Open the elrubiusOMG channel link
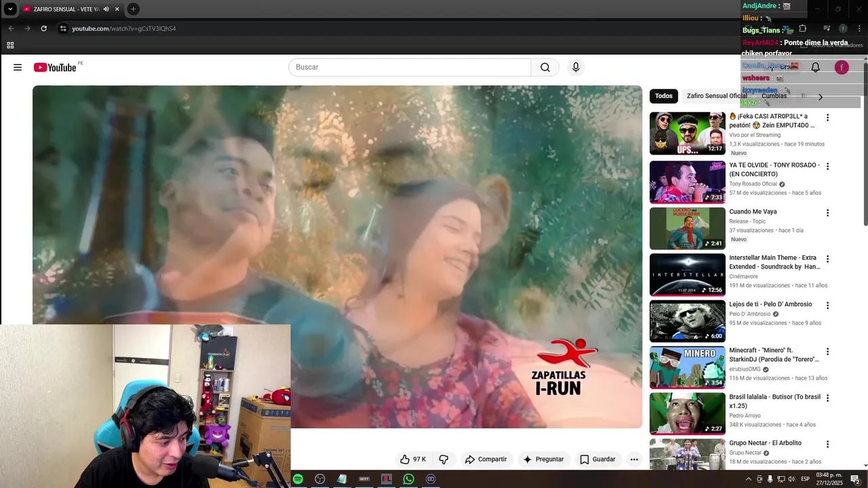 [745, 369]
